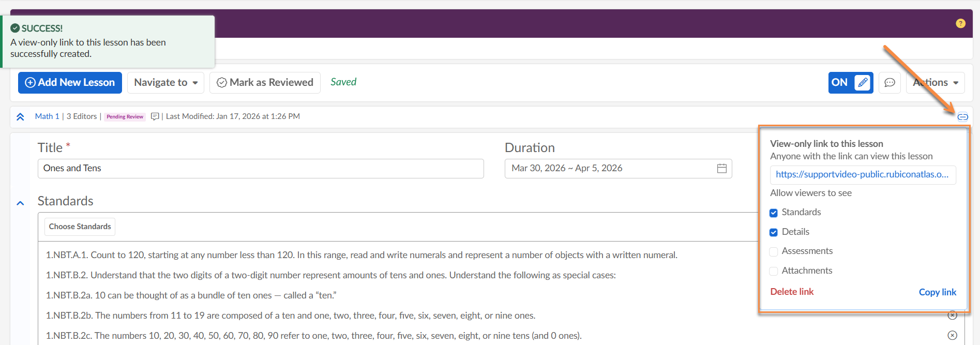
Task: Open the Actions dropdown menu
Action: click(x=935, y=83)
